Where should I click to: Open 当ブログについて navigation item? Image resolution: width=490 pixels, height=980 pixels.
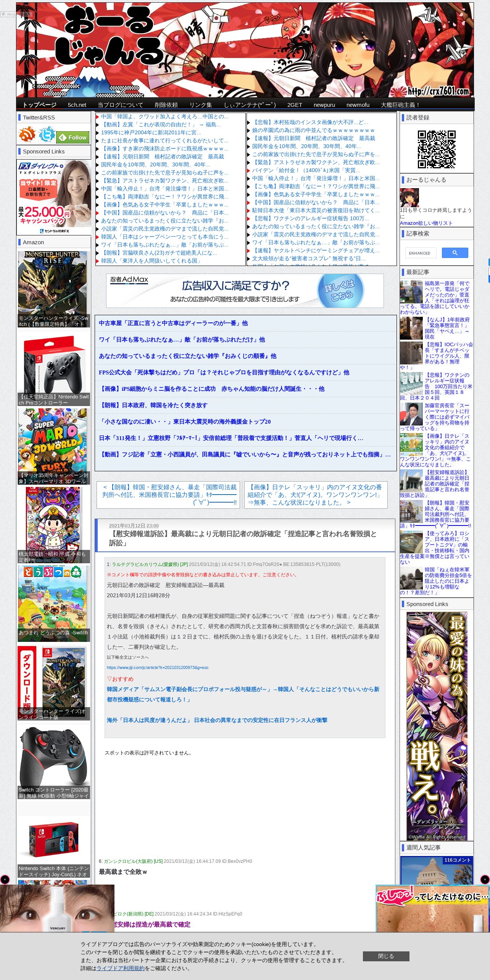pos(120,105)
